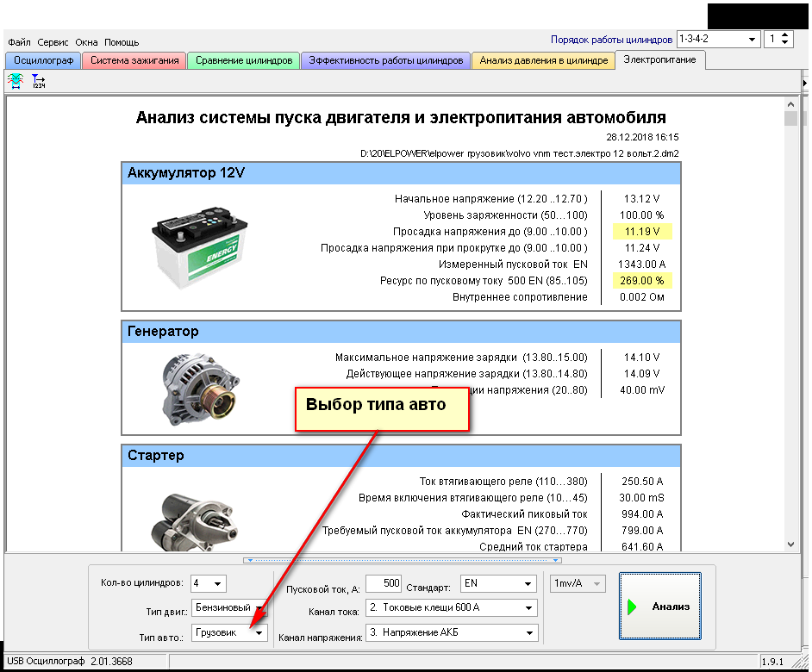Click the highlighted 269.00 % value
This screenshot has height=672, width=812.
coord(642,281)
